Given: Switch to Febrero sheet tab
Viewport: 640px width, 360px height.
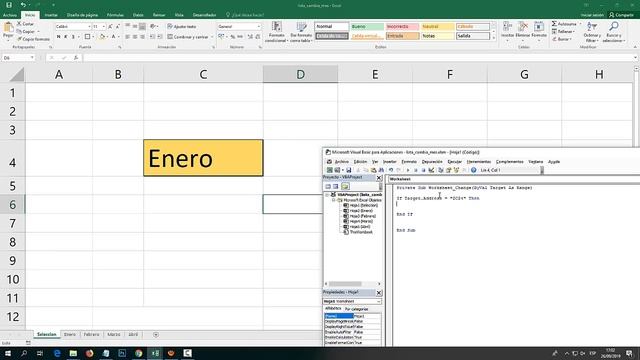Looking at the screenshot, I should 91,334.
